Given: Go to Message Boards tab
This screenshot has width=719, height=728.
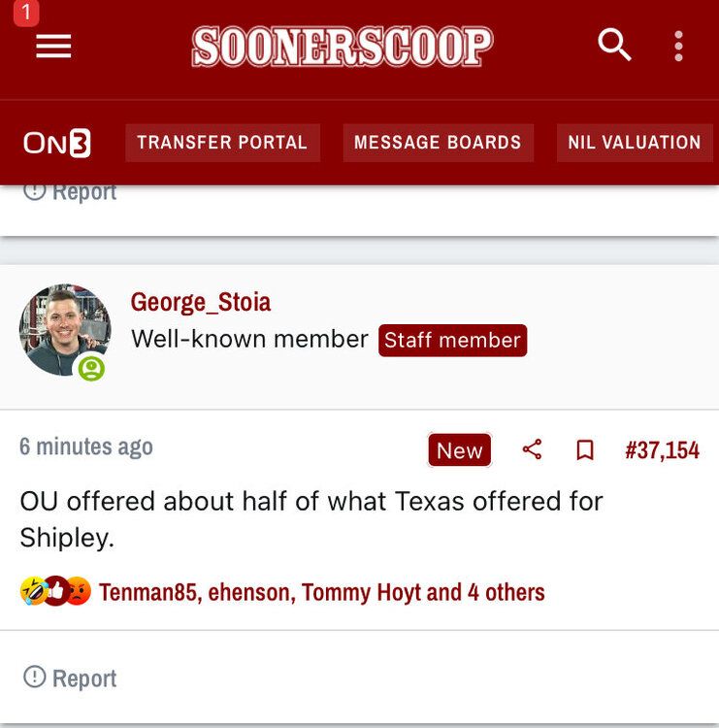Looking at the screenshot, I should 438,143.
